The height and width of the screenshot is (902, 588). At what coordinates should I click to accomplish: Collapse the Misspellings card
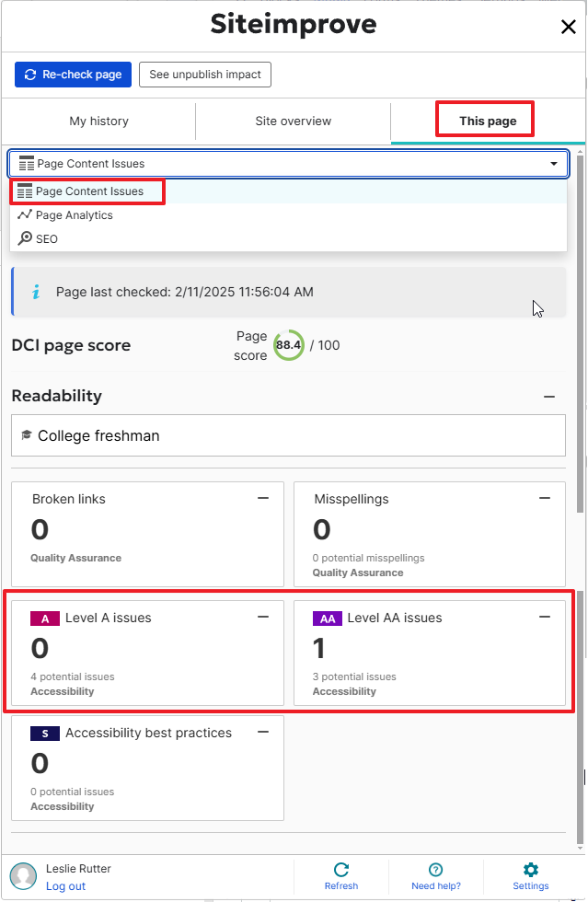(x=545, y=498)
